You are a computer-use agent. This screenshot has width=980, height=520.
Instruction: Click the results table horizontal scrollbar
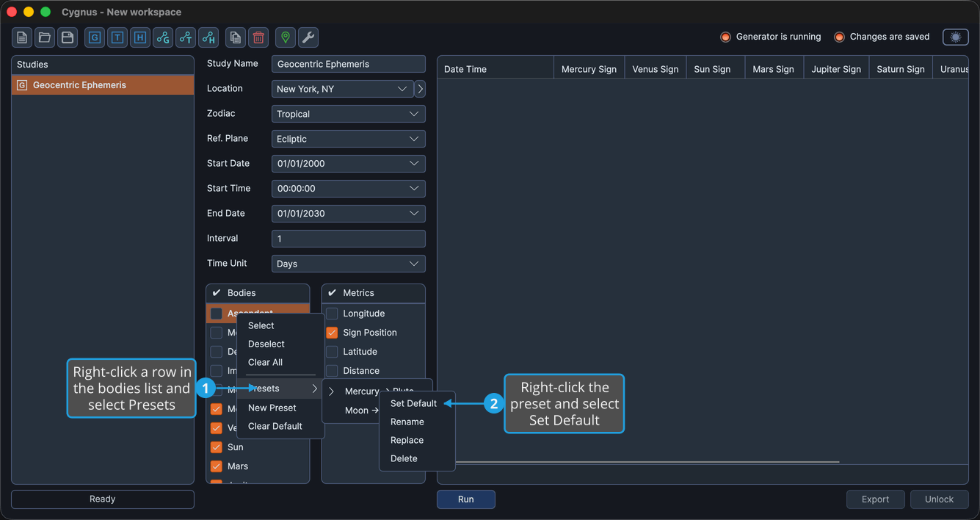646,462
